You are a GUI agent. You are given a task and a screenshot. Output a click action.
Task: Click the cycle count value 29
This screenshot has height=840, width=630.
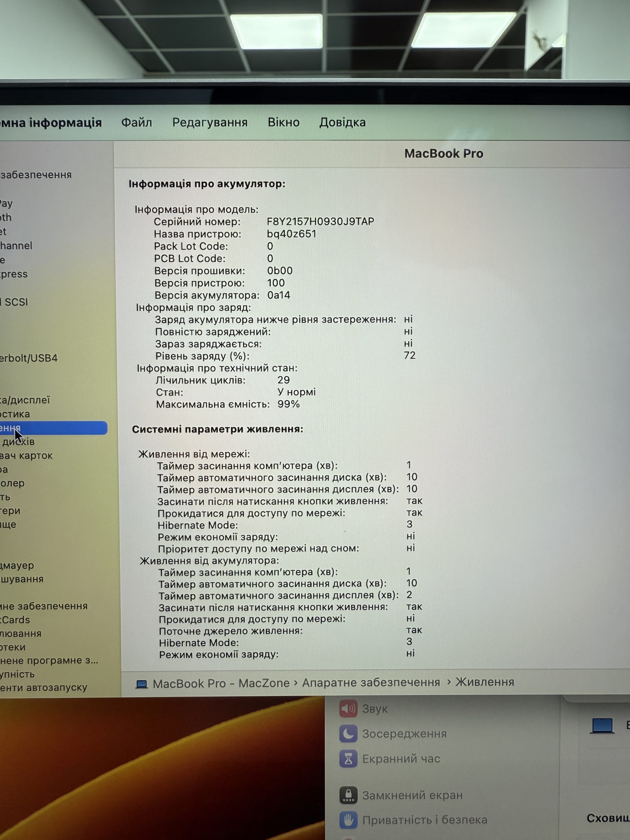click(284, 380)
